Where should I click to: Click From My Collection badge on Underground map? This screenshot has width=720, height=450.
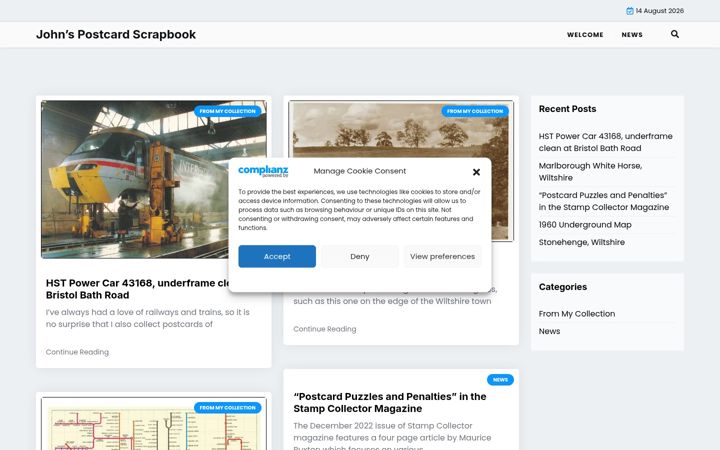click(227, 408)
